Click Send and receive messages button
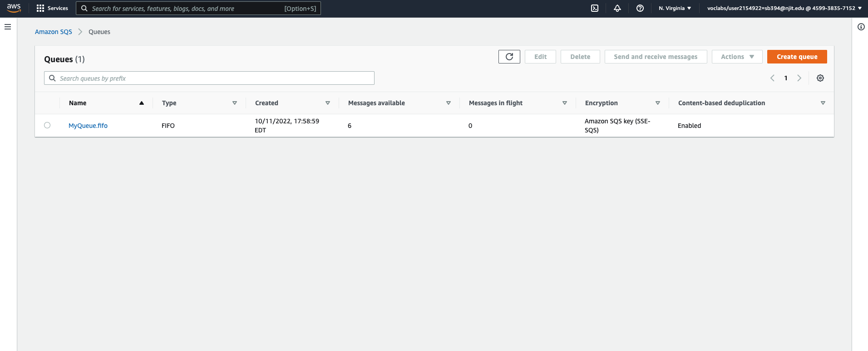Image resolution: width=868 pixels, height=351 pixels. [x=656, y=57]
